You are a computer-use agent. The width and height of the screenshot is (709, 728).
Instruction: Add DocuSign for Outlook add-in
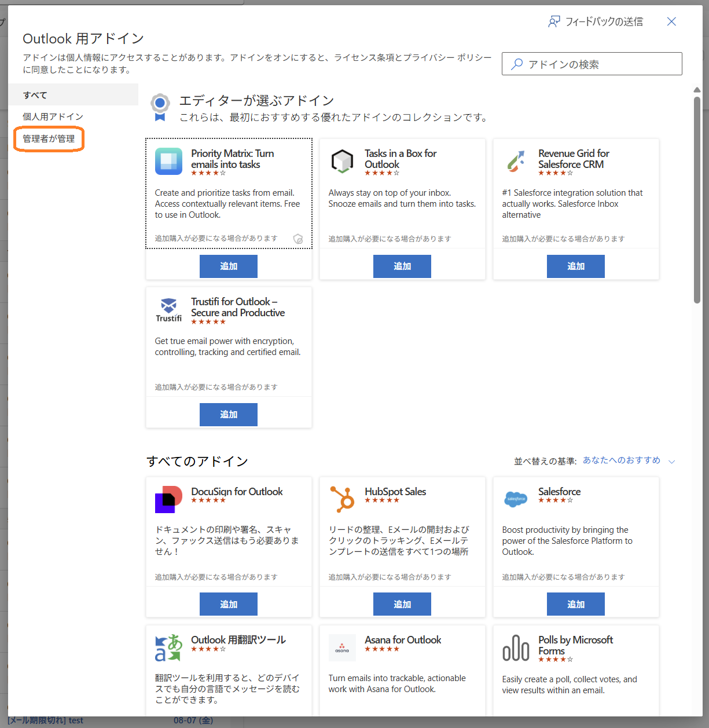coord(229,604)
